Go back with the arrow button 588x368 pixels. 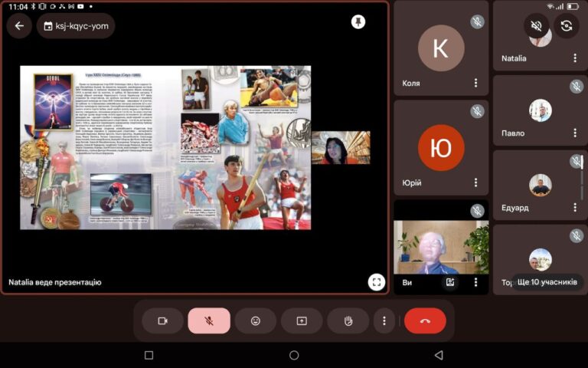tap(19, 26)
